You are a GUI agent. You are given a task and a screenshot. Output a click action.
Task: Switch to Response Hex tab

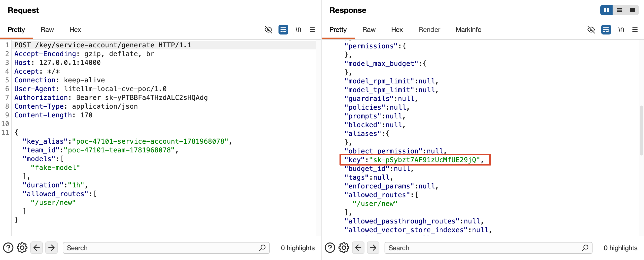(397, 30)
